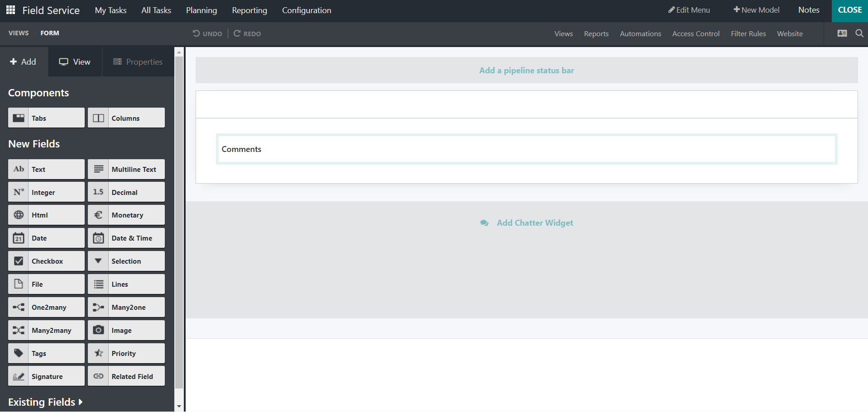Select the Text new field

pyautogui.click(x=46, y=169)
